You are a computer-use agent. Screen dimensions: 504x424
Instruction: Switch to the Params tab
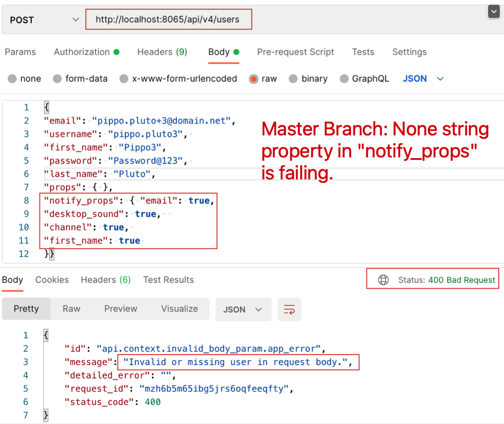click(20, 52)
